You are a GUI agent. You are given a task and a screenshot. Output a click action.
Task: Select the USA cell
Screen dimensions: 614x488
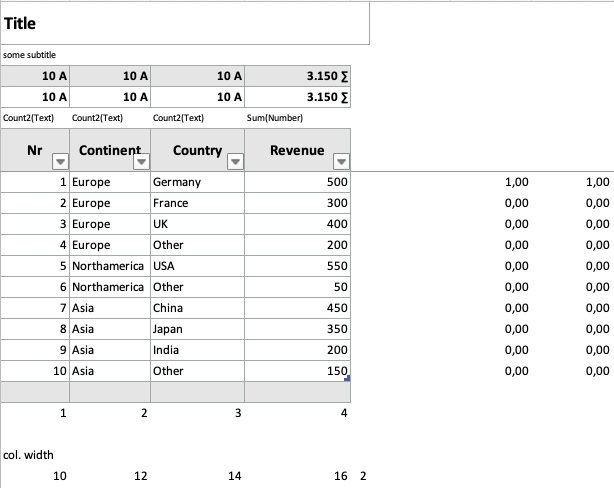click(197, 266)
